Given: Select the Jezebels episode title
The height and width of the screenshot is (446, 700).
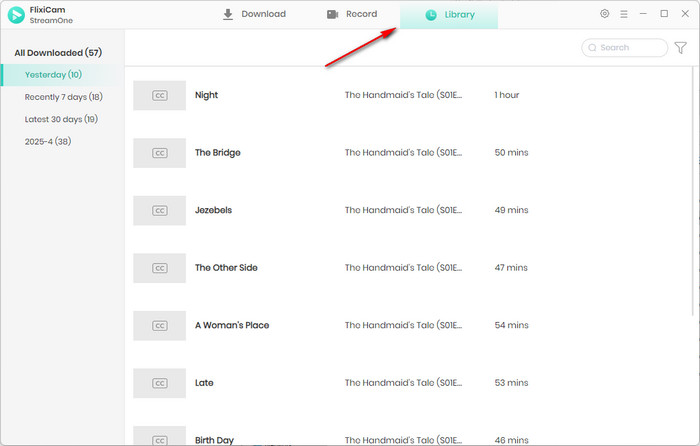Looking at the screenshot, I should pos(213,210).
